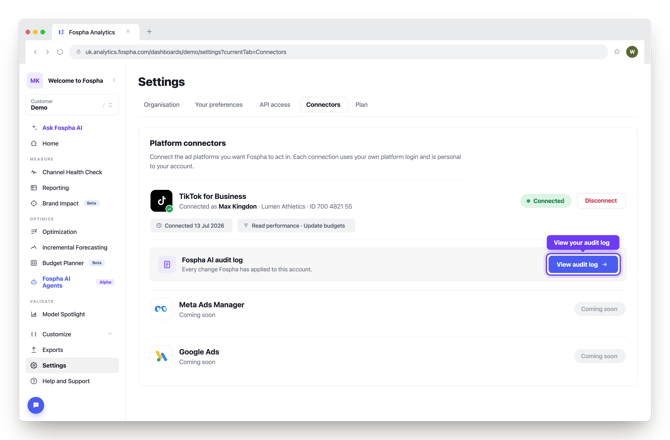
Task: Open Fospha AI Agents robot icon
Action: pos(34,282)
